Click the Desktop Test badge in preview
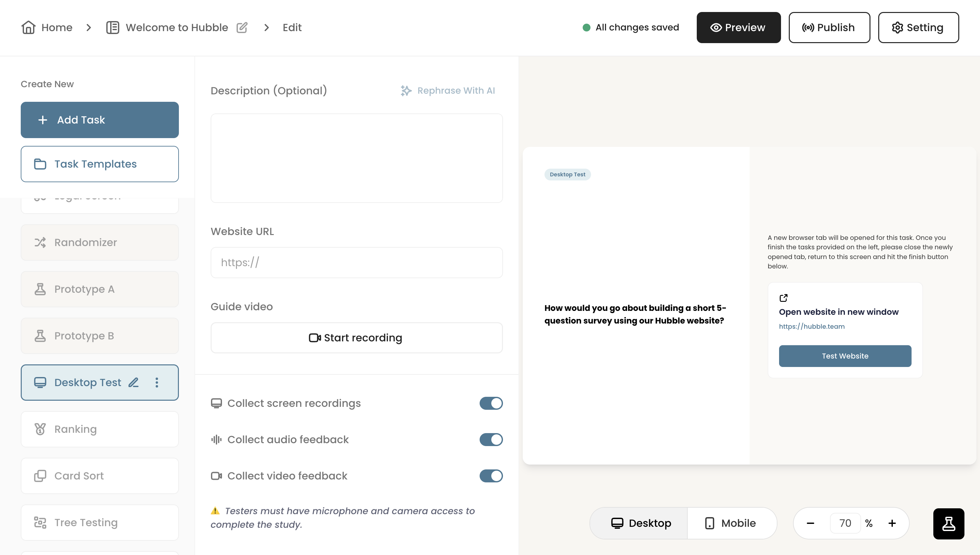980x555 pixels. 567,175
